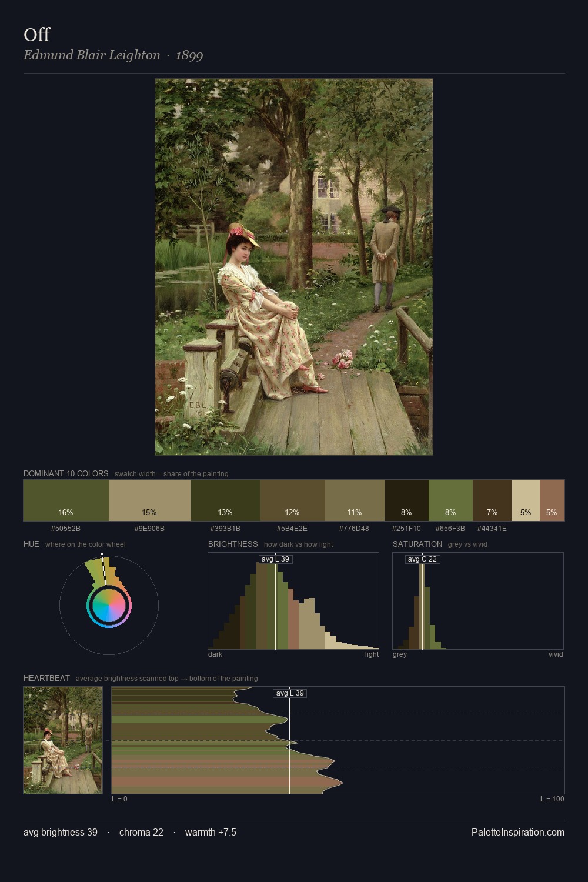Click the 16% olive green swatch
The image size is (588, 882).
coord(66,500)
